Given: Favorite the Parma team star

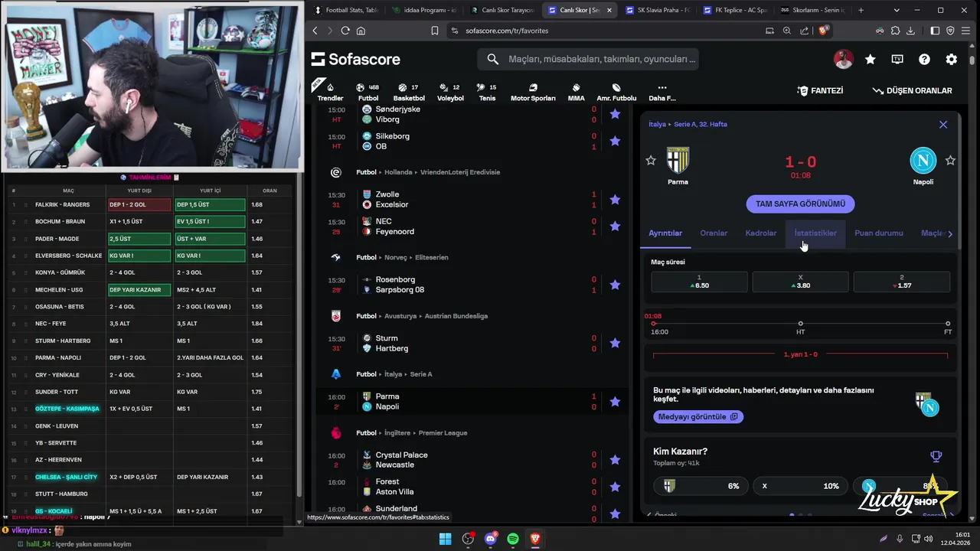Looking at the screenshot, I should [x=651, y=160].
